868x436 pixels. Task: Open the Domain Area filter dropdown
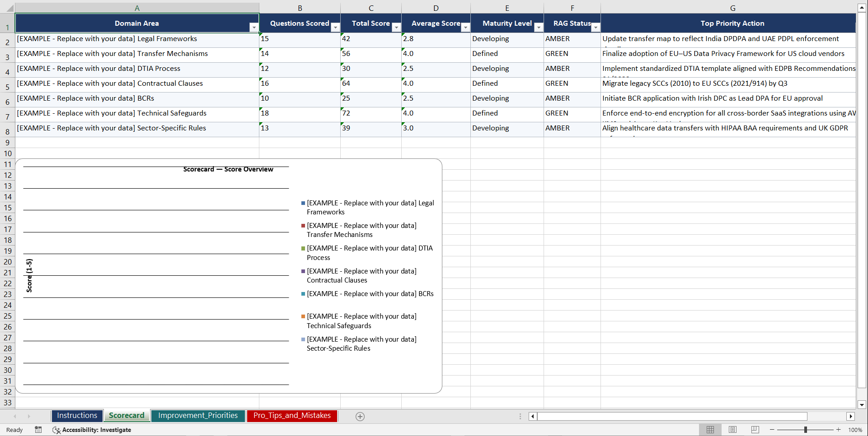(x=254, y=27)
